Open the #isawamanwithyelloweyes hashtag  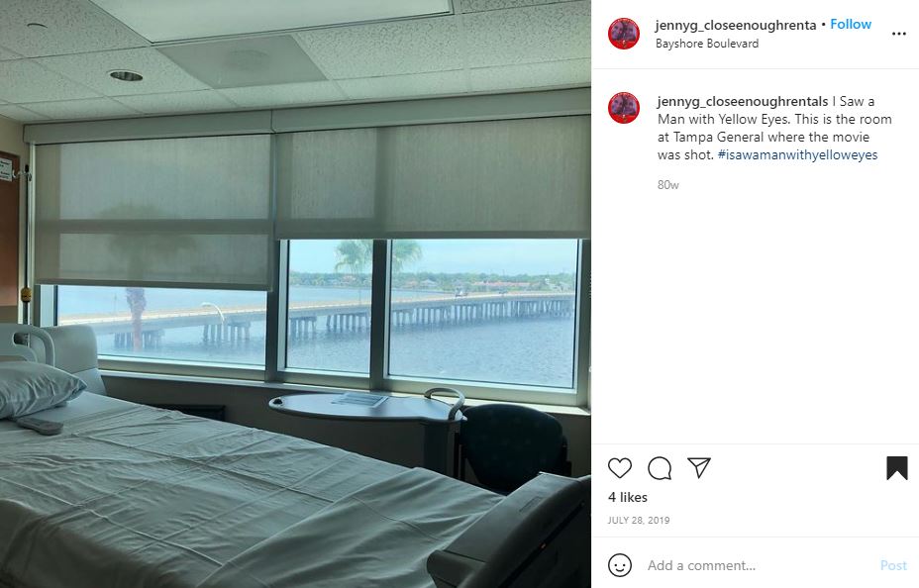pyautogui.click(x=797, y=155)
